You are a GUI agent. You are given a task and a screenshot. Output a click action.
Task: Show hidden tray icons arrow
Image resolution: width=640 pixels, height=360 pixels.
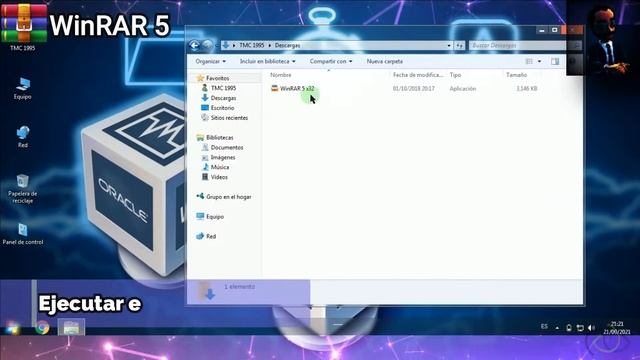click(x=557, y=327)
